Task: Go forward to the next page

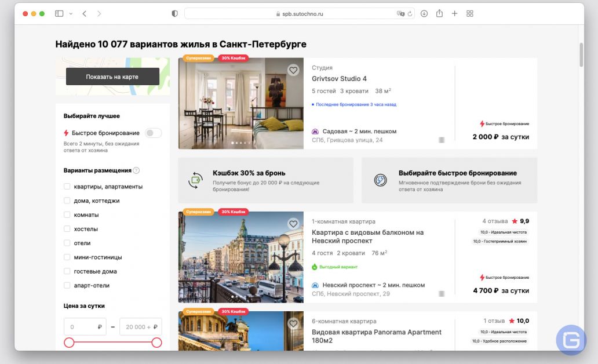Action: (99, 14)
